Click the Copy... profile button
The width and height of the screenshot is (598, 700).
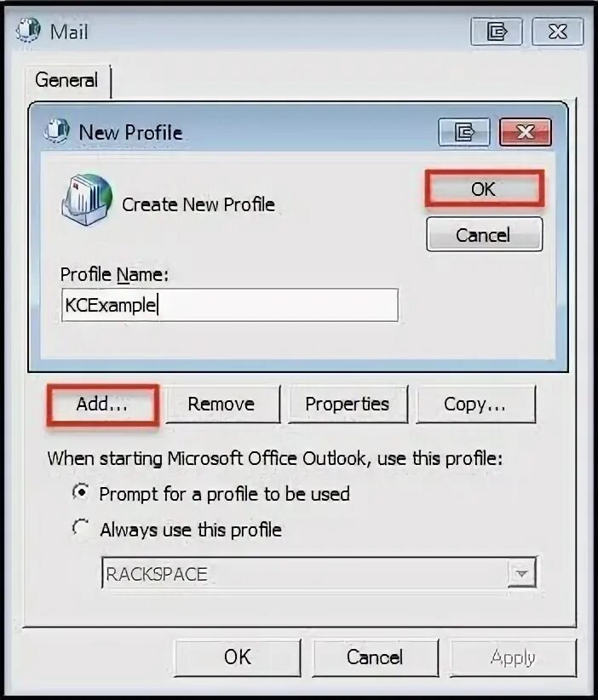click(475, 405)
